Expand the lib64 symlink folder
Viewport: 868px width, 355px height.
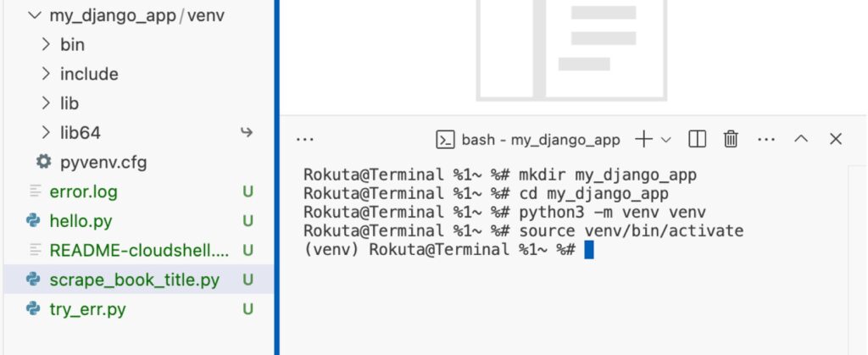[81, 133]
